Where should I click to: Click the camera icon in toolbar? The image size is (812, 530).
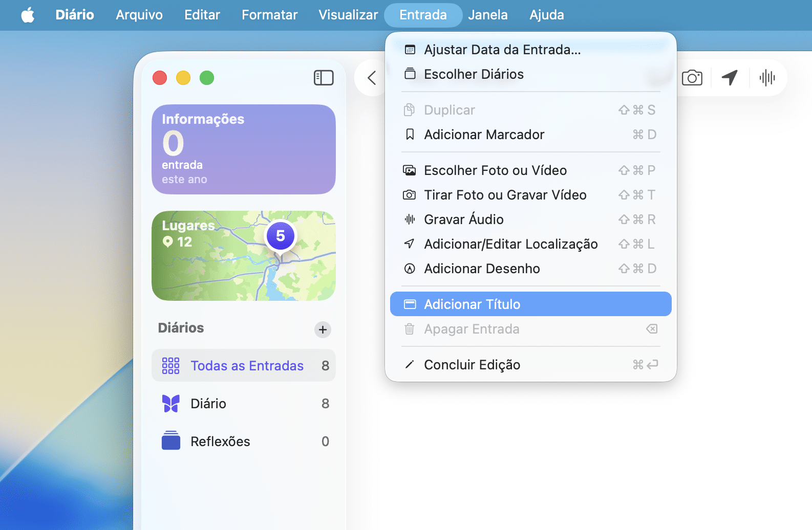coord(692,78)
